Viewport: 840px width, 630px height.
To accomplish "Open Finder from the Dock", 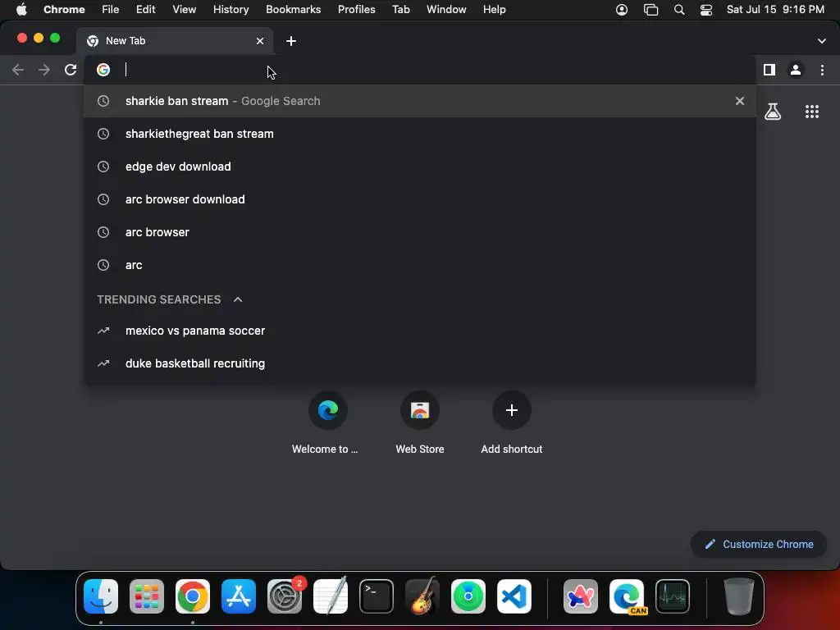I will click(101, 596).
